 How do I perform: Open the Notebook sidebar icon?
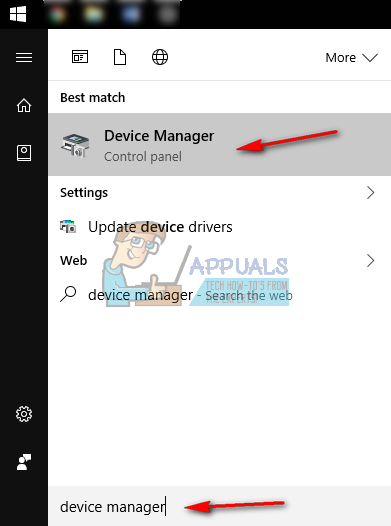[24, 153]
